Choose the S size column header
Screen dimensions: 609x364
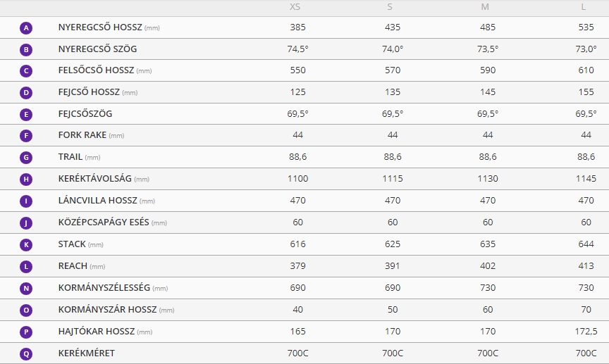coord(390,7)
